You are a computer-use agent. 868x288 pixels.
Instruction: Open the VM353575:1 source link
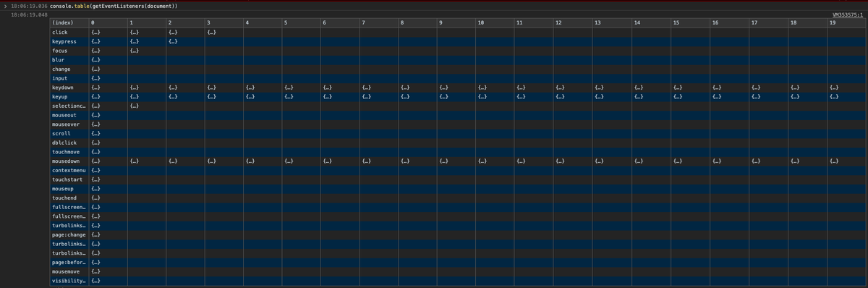click(848, 14)
